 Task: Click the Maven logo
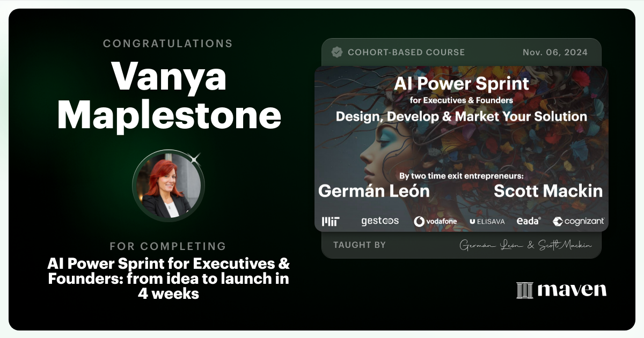561,290
